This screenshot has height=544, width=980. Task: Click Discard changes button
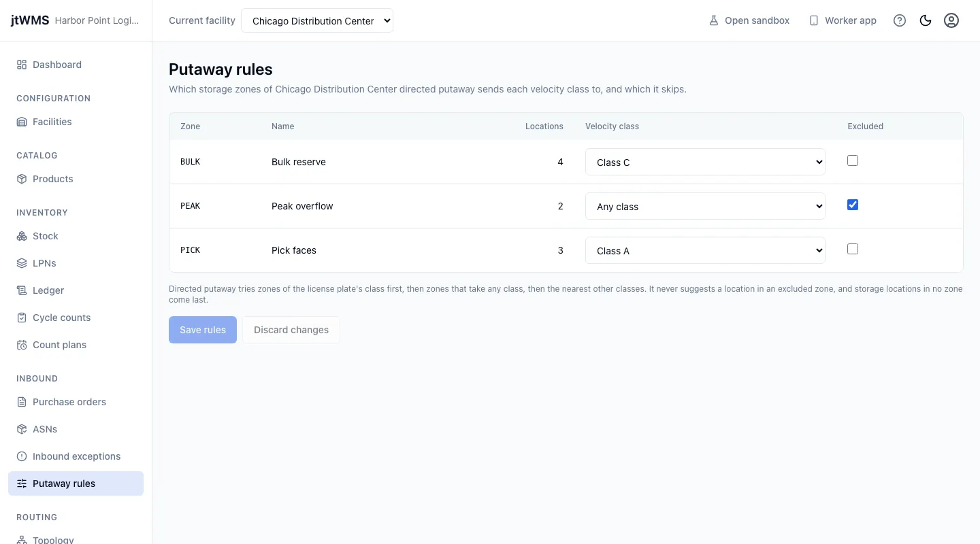[x=291, y=330]
